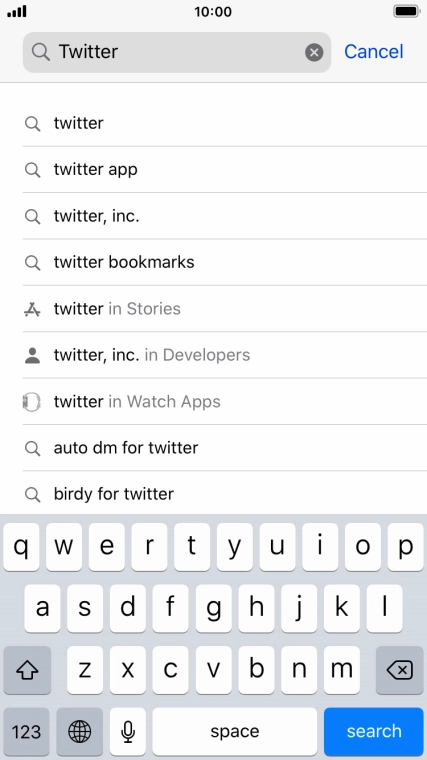Tap the microphone dictation key
Screen dimensions: 427x760
tap(127, 731)
